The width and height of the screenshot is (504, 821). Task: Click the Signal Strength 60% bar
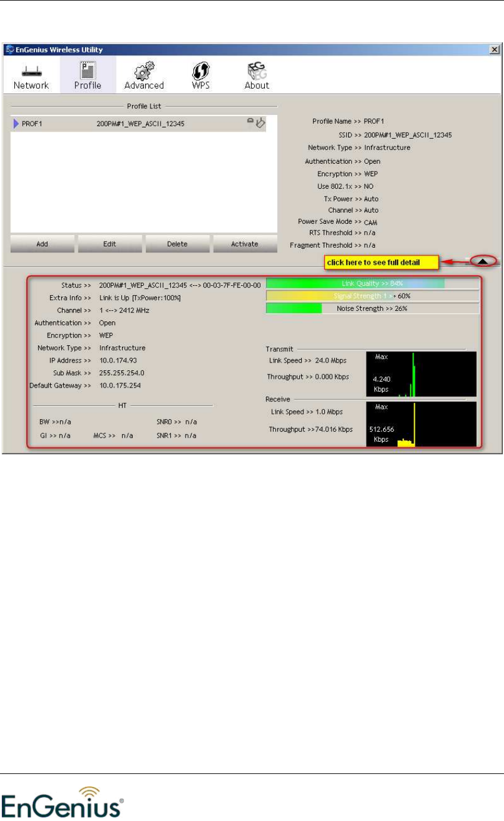372,296
